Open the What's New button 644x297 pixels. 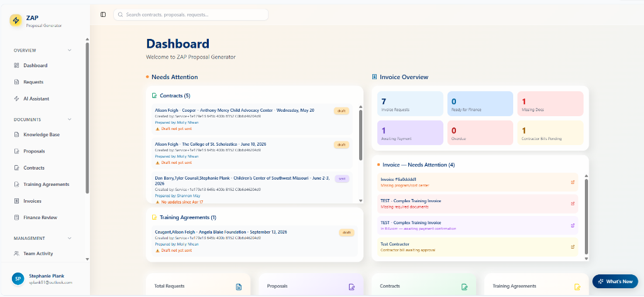pos(615,281)
